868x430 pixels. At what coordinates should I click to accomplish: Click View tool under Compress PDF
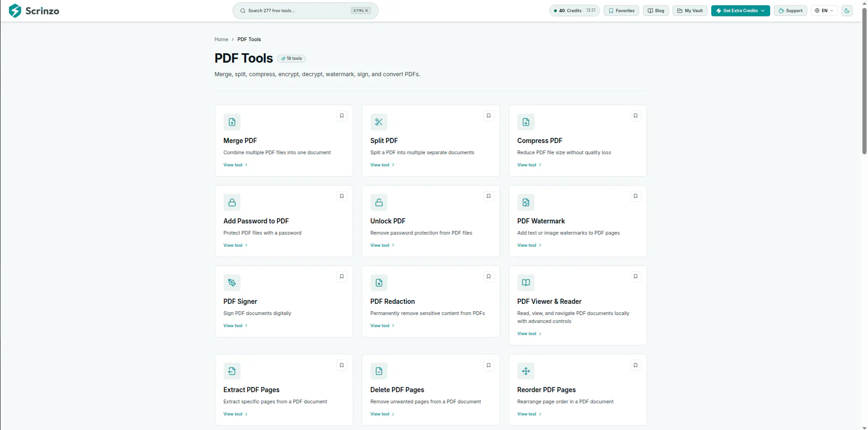[529, 165]
